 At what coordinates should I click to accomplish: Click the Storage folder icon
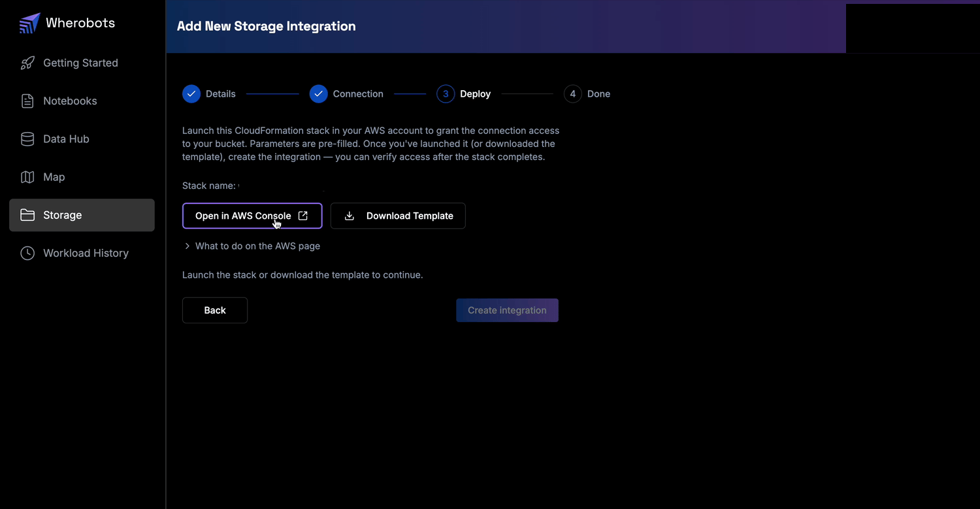tap(27, 215)
